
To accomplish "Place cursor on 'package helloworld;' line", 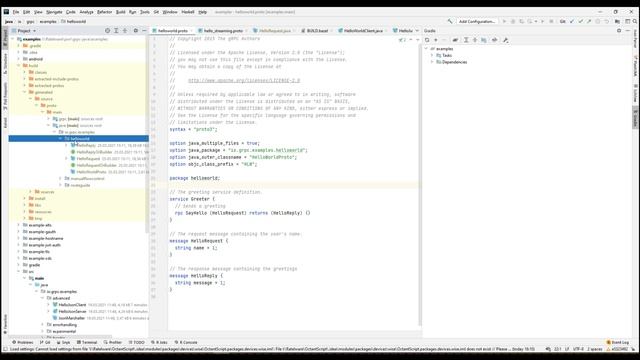I will tap(195, 178).
